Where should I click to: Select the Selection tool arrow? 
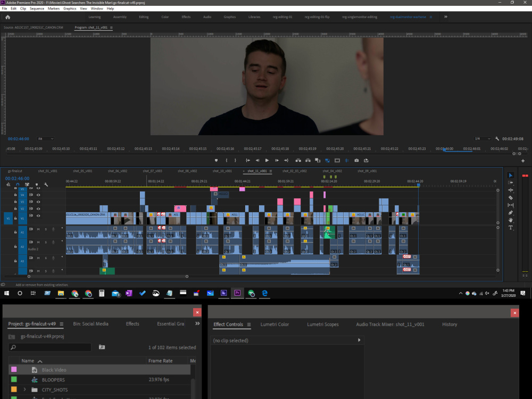pos(510,176)
